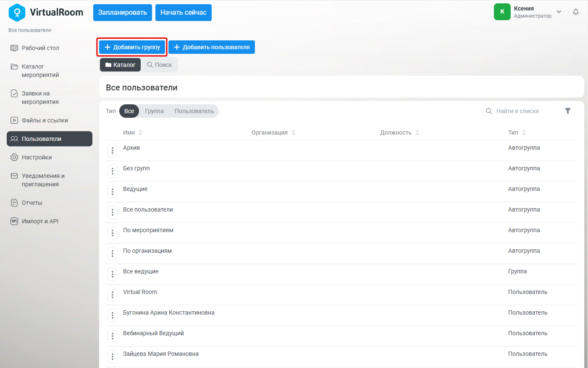Click the Найти в списке search field
This screenshot has height=368, width=588.
pyautogui.click(x=521, y=111)
